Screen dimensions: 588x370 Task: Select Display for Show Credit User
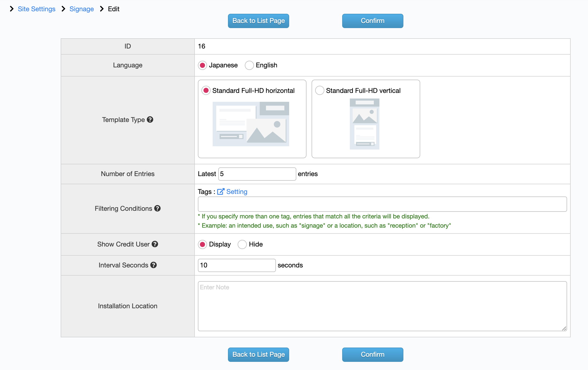(x=202, y=244)
